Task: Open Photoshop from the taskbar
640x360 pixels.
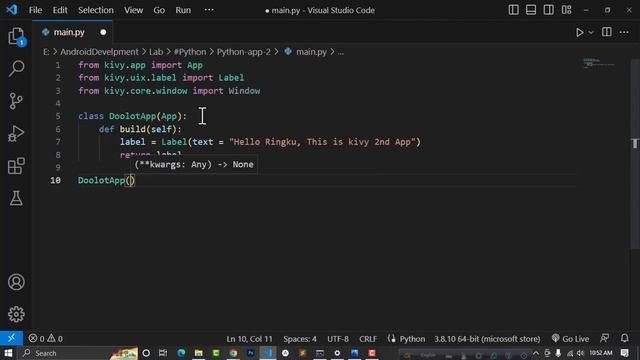Action: click(251, 353)
